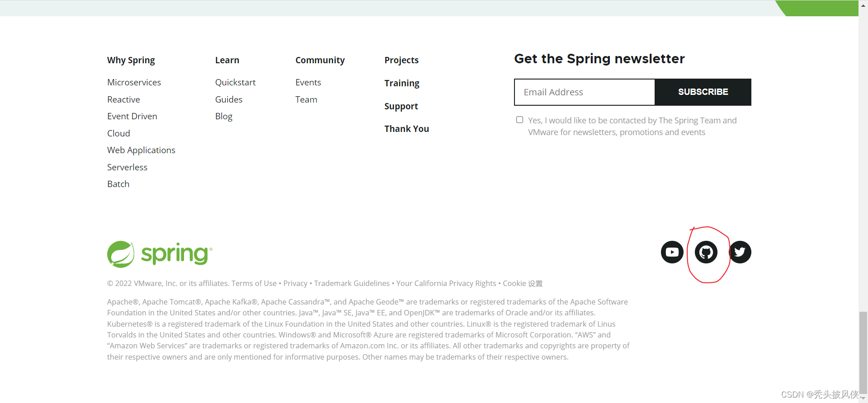
Task: Open the Spring YouTube channel icon
Action: click(672, 252)
